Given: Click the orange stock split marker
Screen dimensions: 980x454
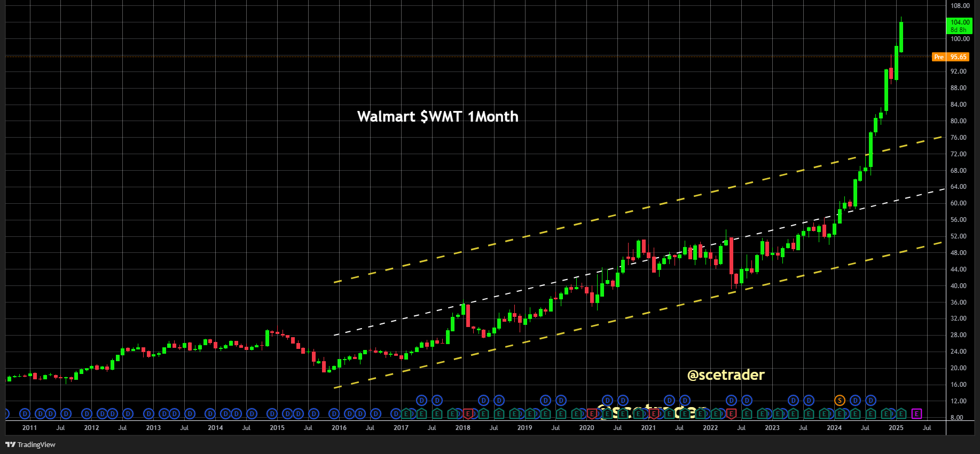Looking at the screenshot, I should click(x=840, y=400).
